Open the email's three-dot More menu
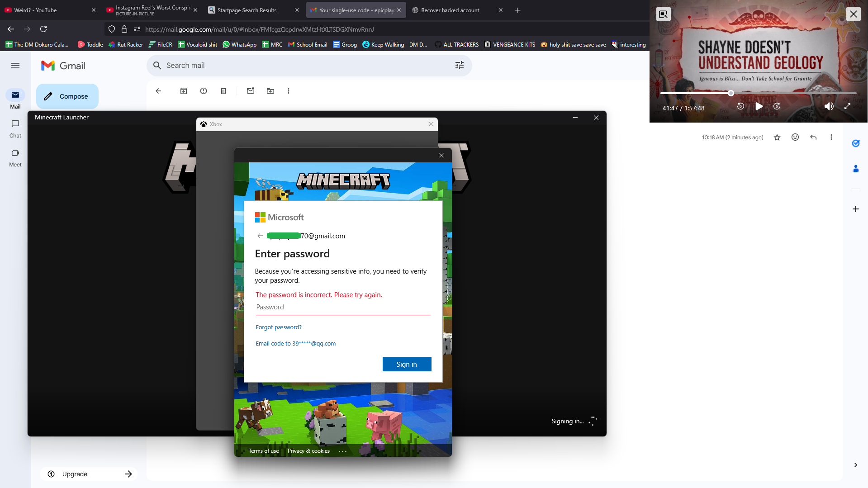868x488 pixels. tap(831, 137)
